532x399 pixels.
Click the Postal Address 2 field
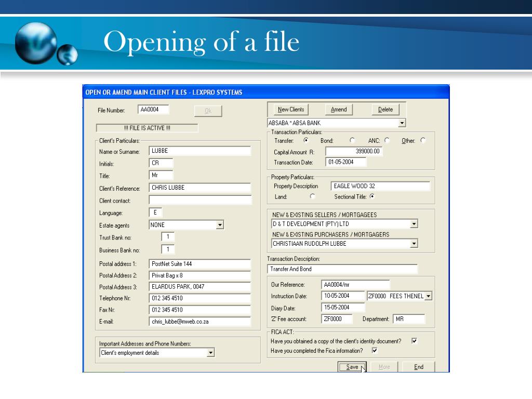pyautogui.click(x=200, y=275)
